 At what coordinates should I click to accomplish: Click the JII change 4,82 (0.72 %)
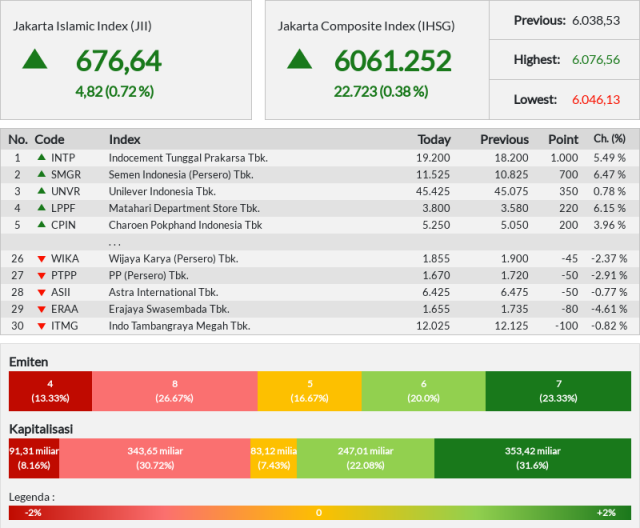coord(115,91)
